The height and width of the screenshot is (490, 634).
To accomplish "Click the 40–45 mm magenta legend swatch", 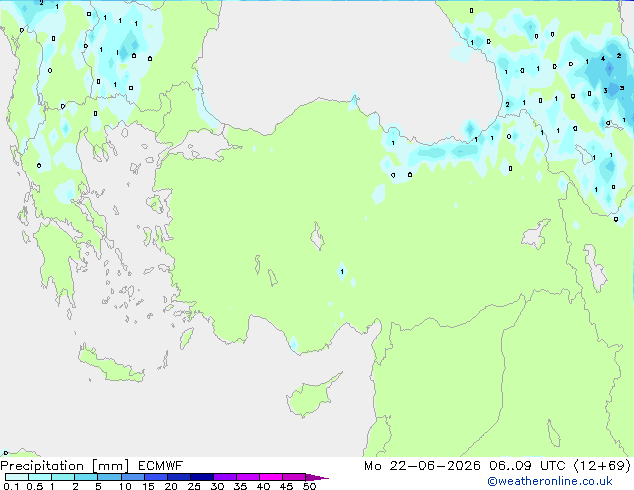I will (x=271, y=477).
